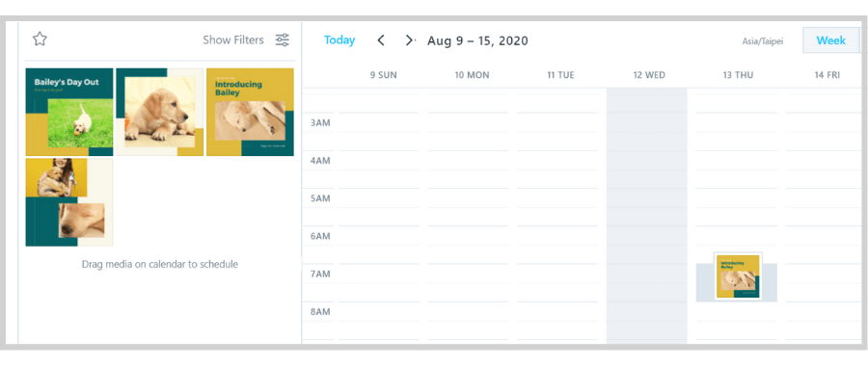Click Aug 9 – 15, 2020 date range
The width and height of the screenshot is (868, 366).
click(477, 40)
